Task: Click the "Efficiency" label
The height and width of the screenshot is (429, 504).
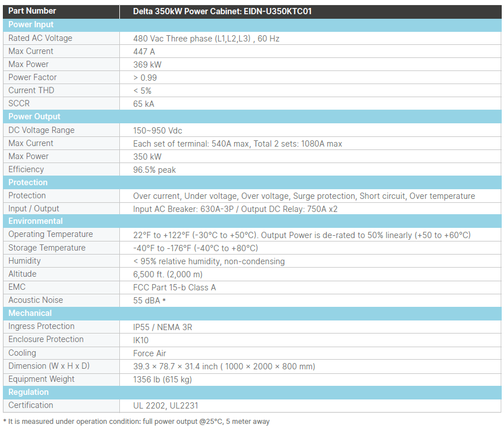Action: click(26, 169)
